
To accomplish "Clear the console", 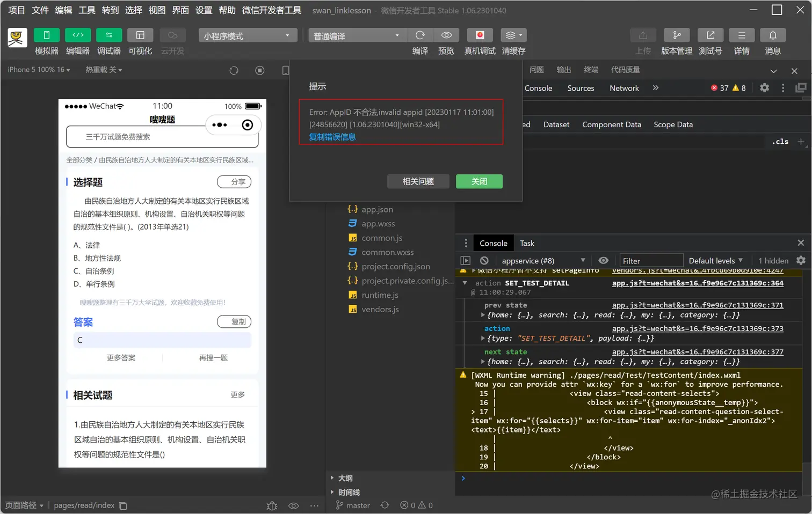I will 484,261.
